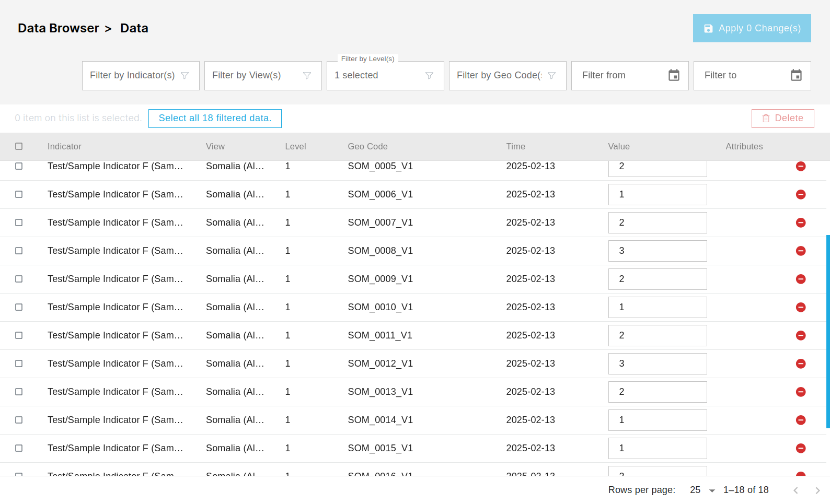Remove the SOM_0008_V1 row
This screenshot has width=830, height=504.
tap(800, 251)
